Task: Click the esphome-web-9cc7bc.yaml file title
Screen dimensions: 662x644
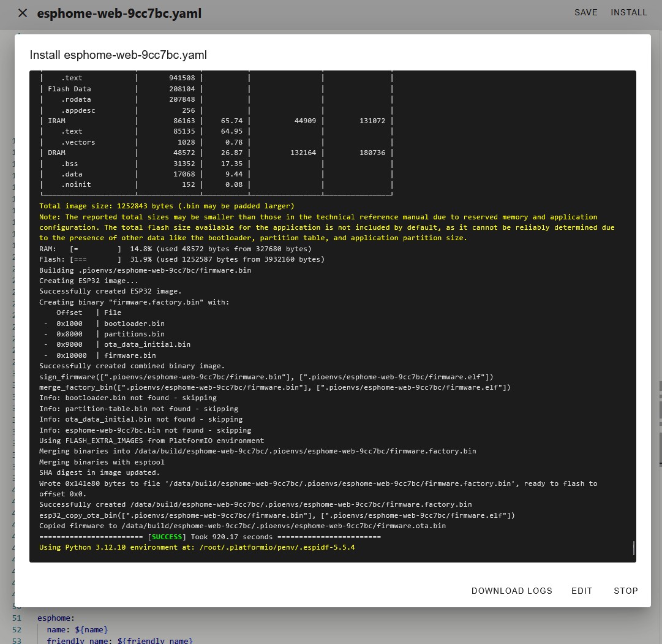Action: 119,13
